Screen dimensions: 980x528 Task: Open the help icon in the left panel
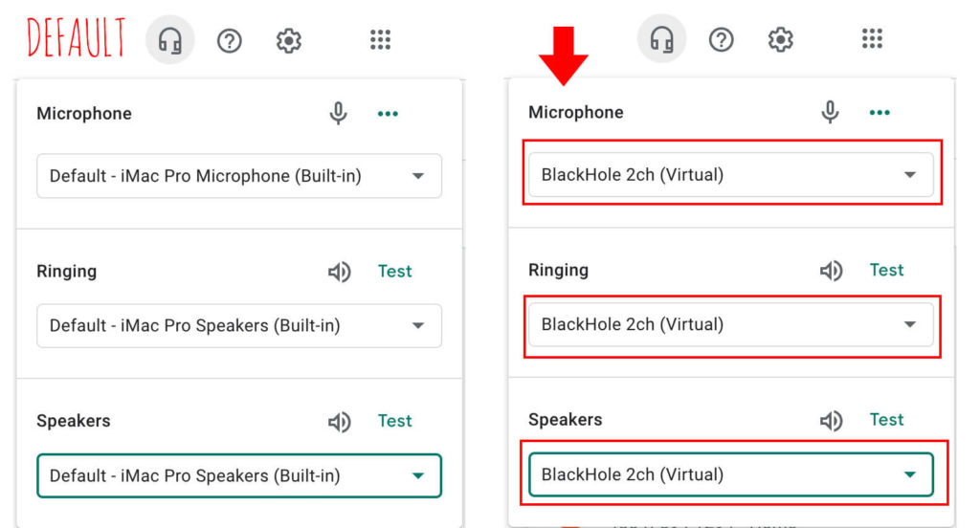pyautogui.click(x=230, y=41)
